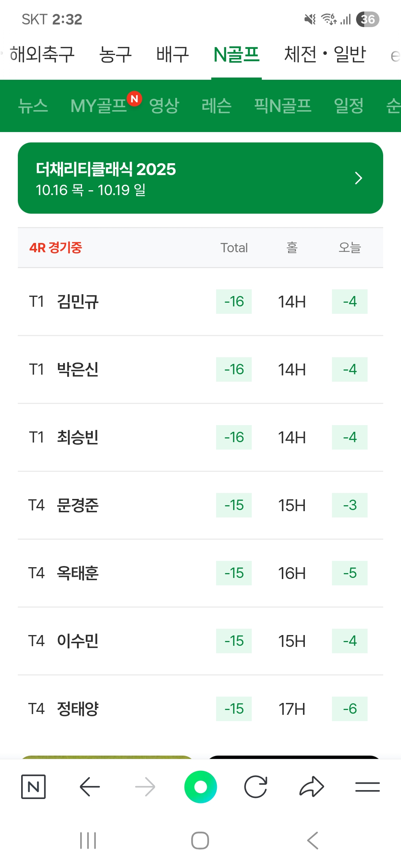Screen dimensions: 401x868
Task: Expand the 더채리티클래식 2025 tournament chevron
Action: click(x=358, y=178)
